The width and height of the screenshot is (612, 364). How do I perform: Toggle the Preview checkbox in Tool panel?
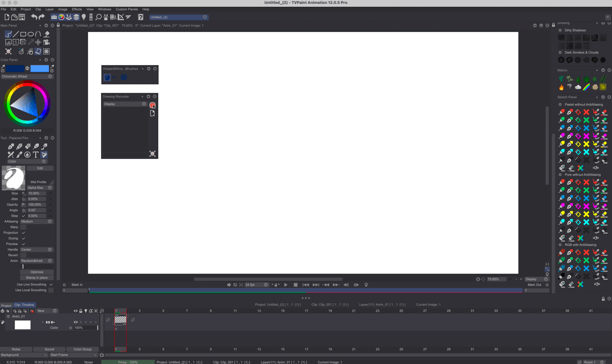pyautogui.click(x=23, y=244)
